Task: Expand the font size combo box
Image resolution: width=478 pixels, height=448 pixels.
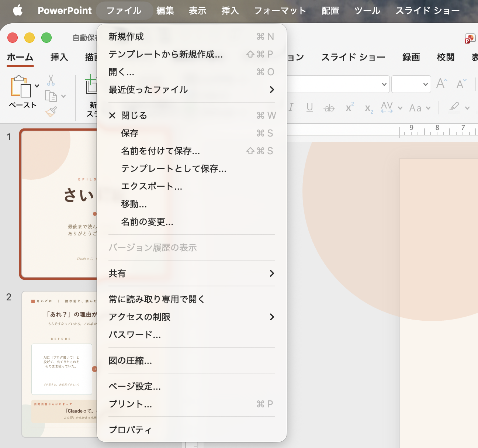Action: (425, 85)
